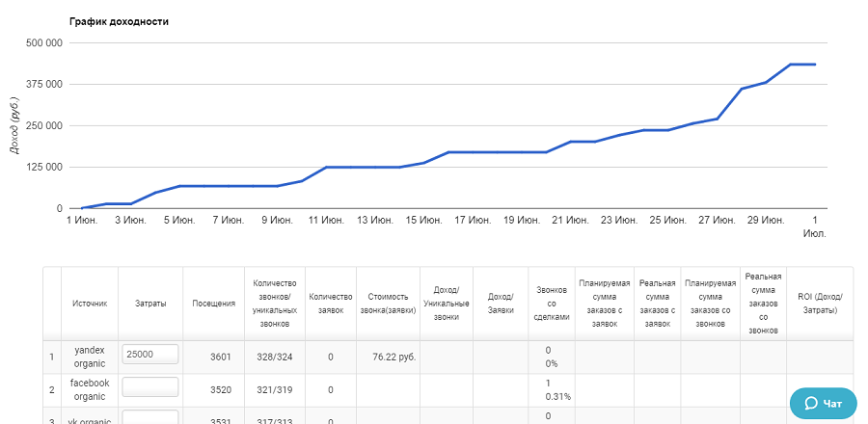Click the visits value 3601

[220, 358]
